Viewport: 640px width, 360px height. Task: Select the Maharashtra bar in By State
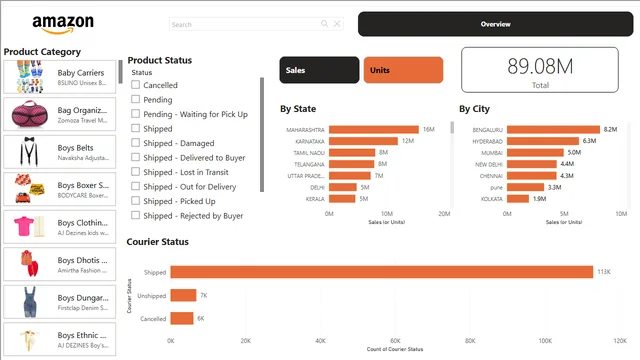coord(374,129)
